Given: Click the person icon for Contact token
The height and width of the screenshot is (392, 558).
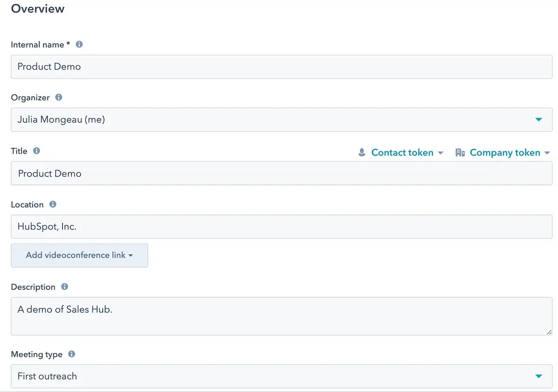Looking at the screenshot, I should [362, 153].
